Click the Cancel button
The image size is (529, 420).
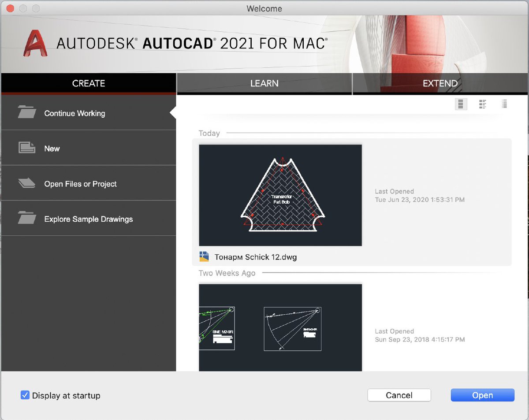point(399,395)
